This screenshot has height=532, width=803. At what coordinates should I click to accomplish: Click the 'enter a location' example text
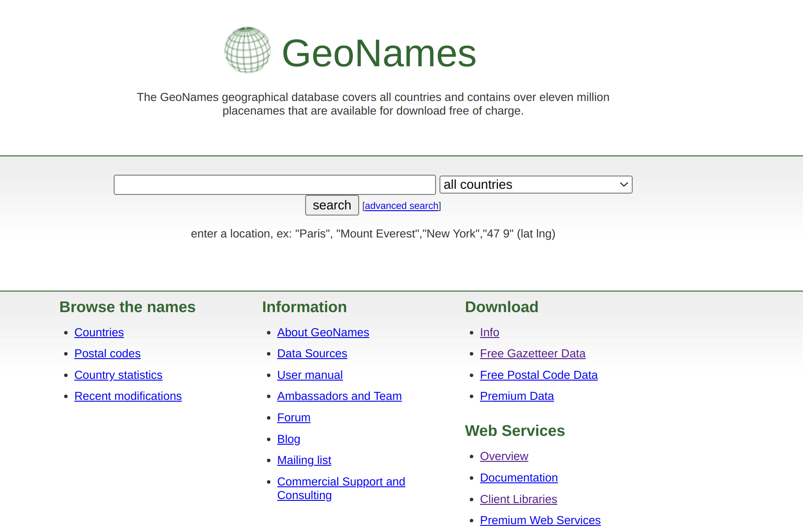pyautogui.click(x=373, y=234)
